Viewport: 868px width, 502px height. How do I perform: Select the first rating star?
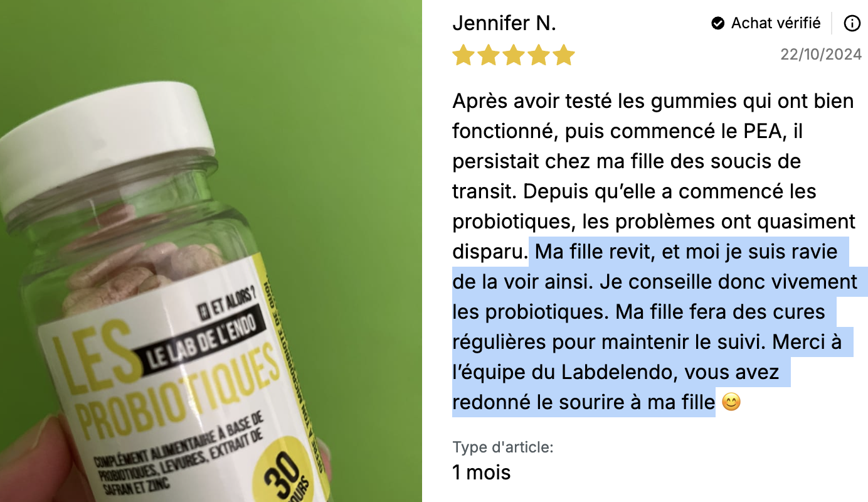[x=463, y=55]
